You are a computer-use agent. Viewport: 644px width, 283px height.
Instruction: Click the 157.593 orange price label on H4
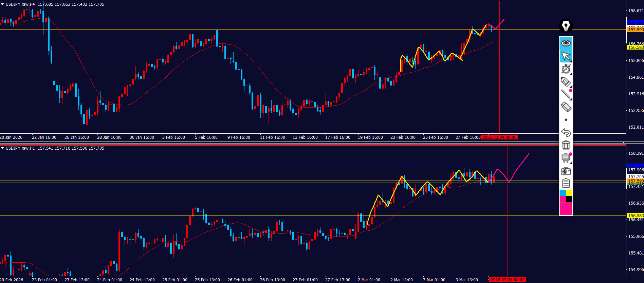point(635,30)
